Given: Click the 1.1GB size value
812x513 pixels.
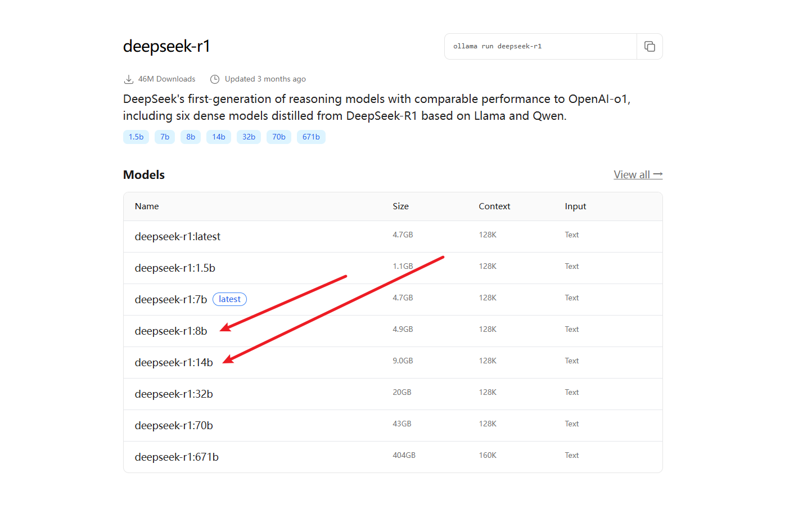Looking at the screenshot, I should pos(403,266).
